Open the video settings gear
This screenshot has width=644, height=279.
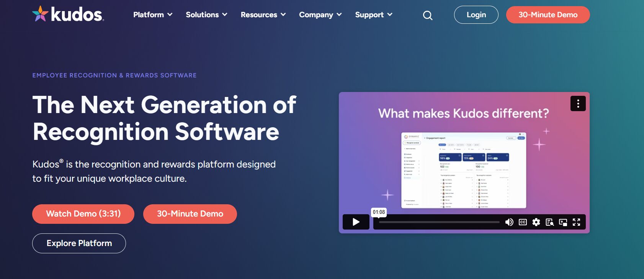click(x=536, y=222)
